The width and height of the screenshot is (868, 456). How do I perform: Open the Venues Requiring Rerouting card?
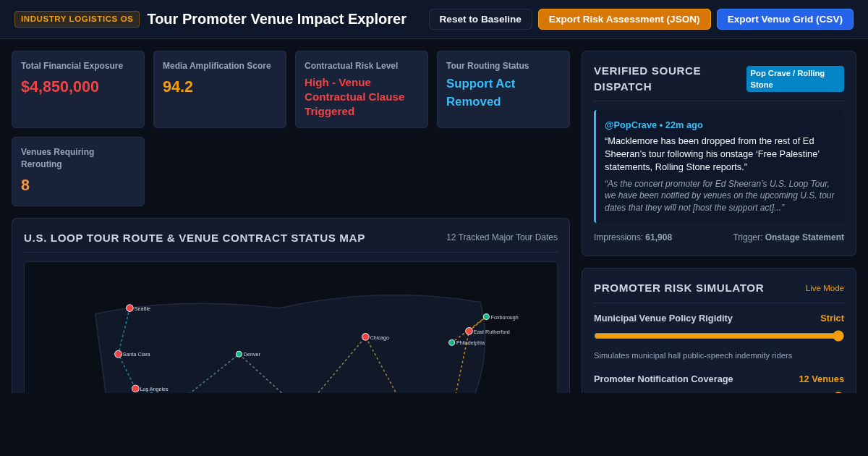pyautogui.click(x=78, y=172)
